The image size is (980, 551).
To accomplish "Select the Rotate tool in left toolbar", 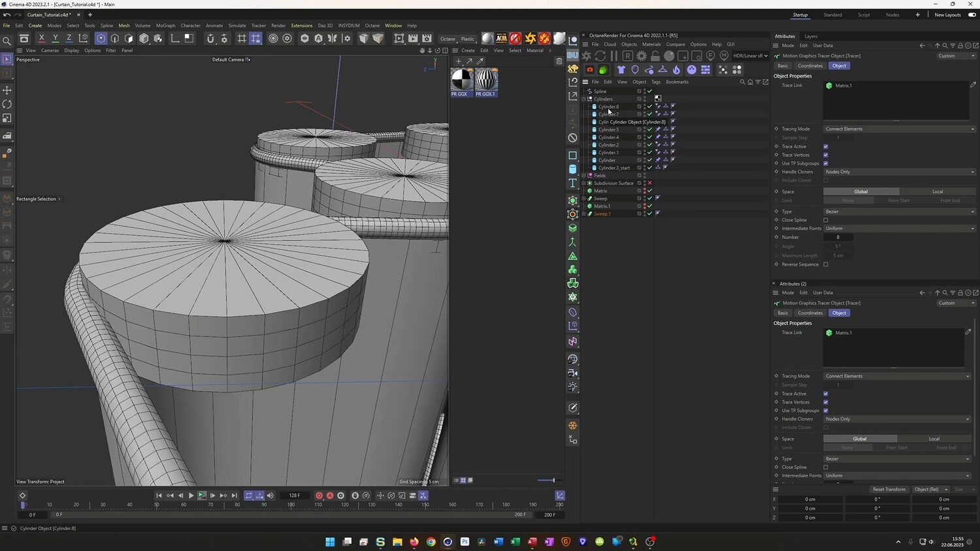I will point(7,104).
